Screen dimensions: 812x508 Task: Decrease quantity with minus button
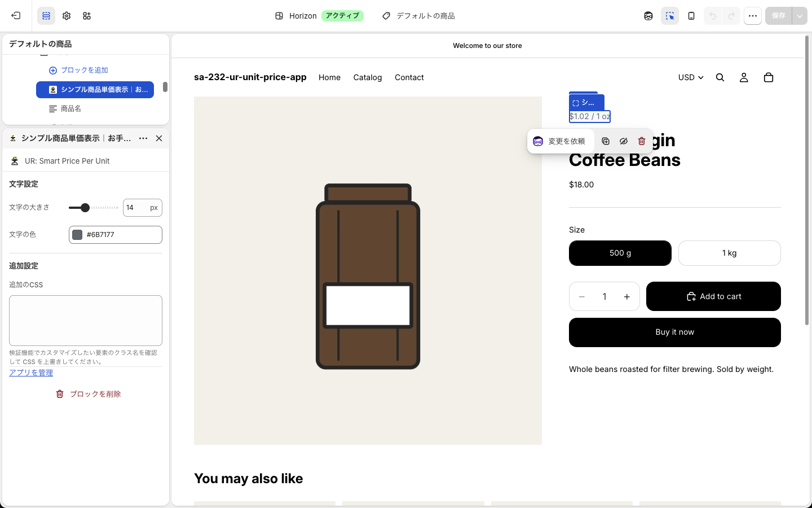click(x=582, y=296)
